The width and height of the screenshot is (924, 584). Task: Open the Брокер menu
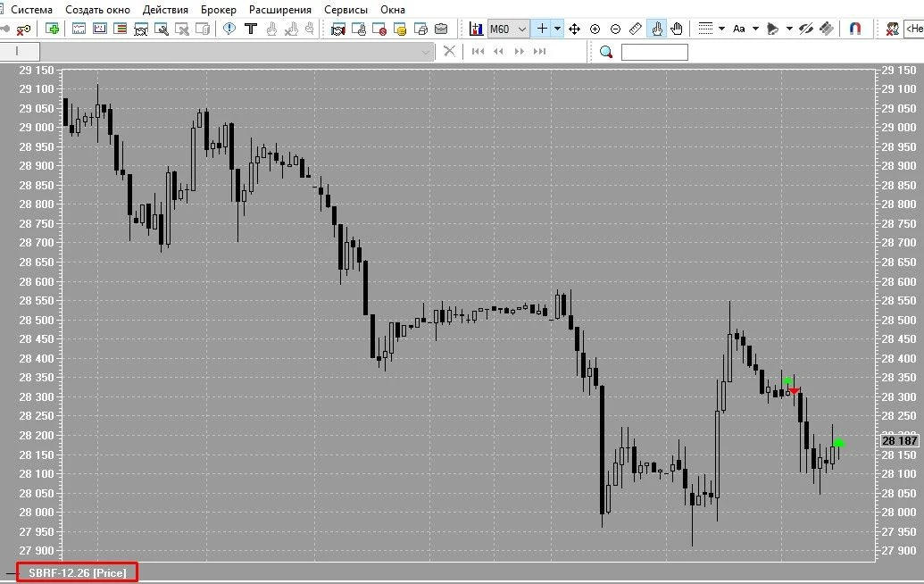click(218, 10)
